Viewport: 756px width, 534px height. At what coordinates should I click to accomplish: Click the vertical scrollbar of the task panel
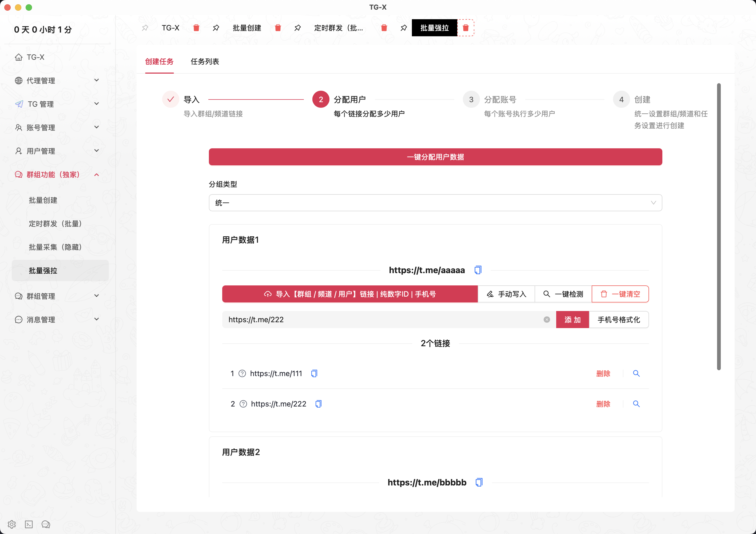click(719, 227)
